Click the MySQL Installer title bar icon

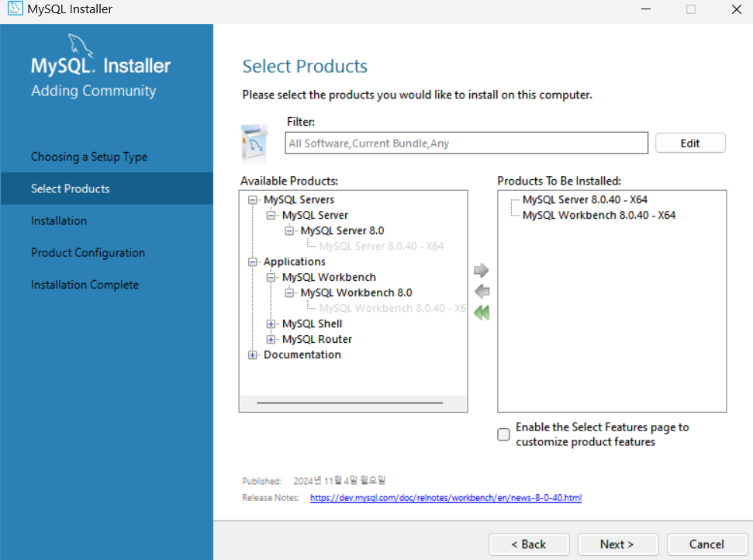coord(15,9)
